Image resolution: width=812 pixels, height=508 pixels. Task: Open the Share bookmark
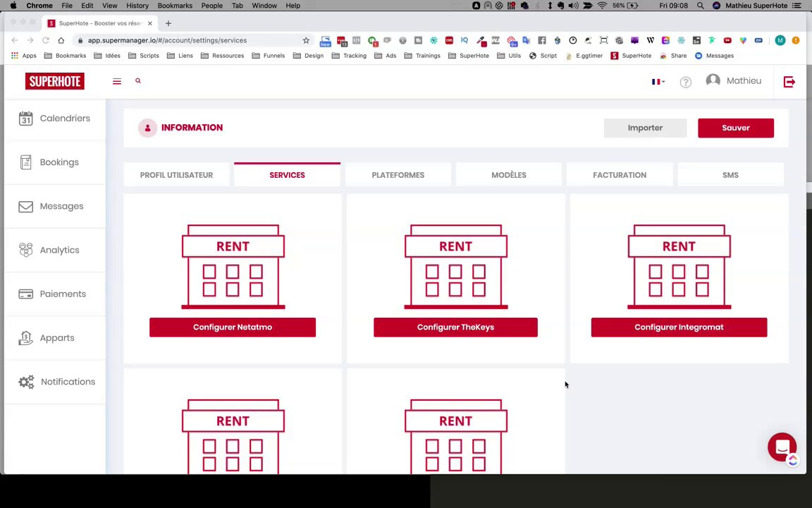point(673,56)
